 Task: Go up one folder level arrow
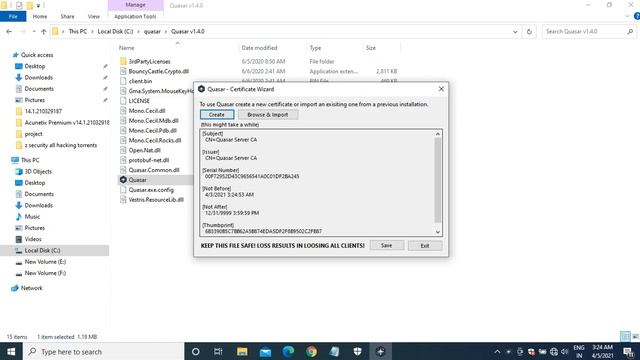(44, 31)
